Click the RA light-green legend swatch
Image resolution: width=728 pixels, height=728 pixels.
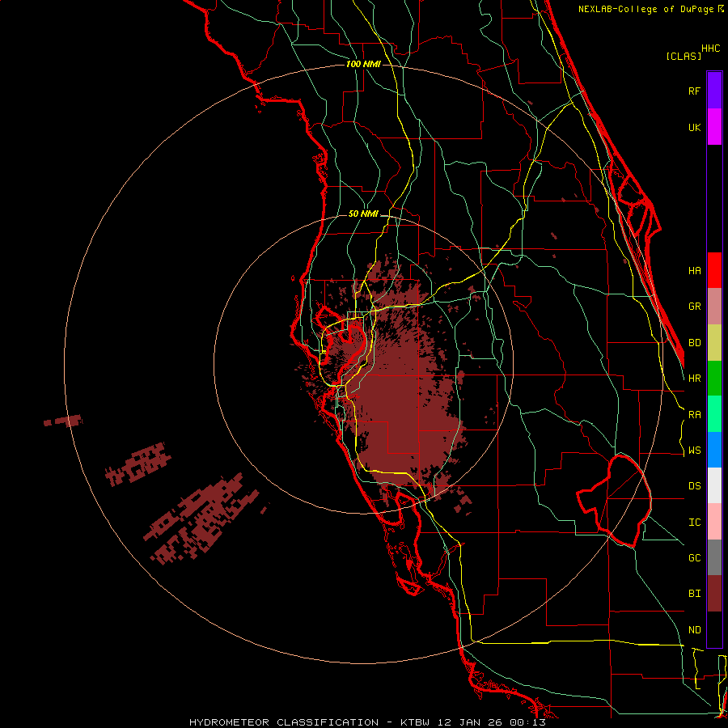click(x=714, y=414)
